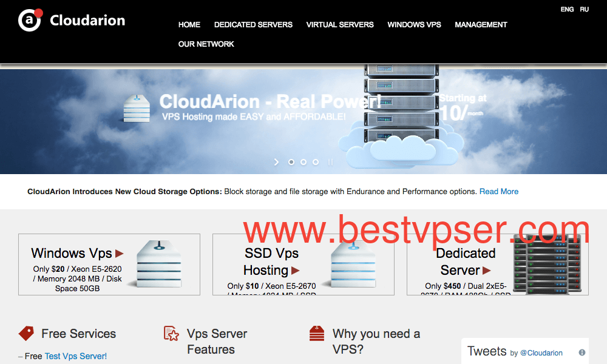Click CloudArion Introduces New Cloud Storage Options text
This screenshot has height=364, width=607.
tap(124, 192)
